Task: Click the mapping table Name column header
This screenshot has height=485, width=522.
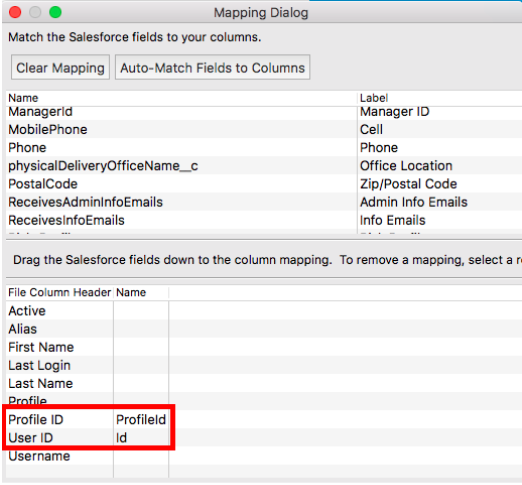Action: click(x=141, y=292)
